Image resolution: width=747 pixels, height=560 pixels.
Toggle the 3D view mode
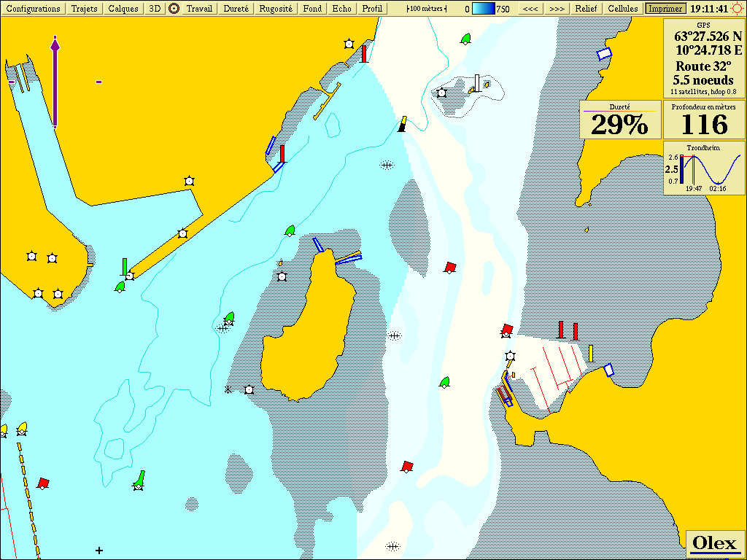154,9
